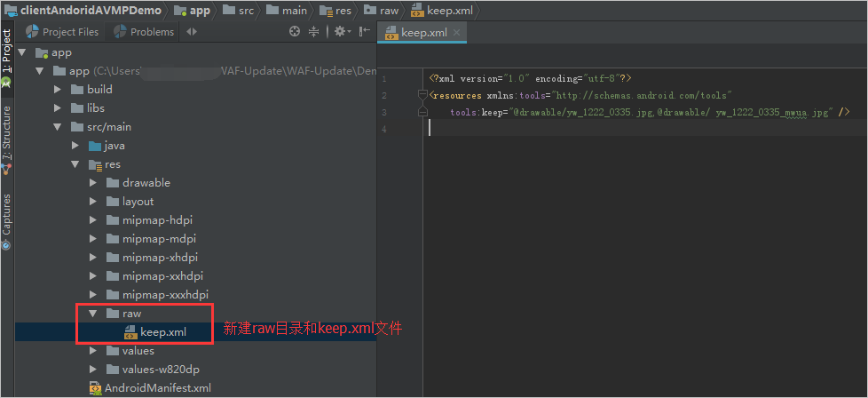Collapse the res folder arrow
This screenshot has width=868, height=398.
75,164
